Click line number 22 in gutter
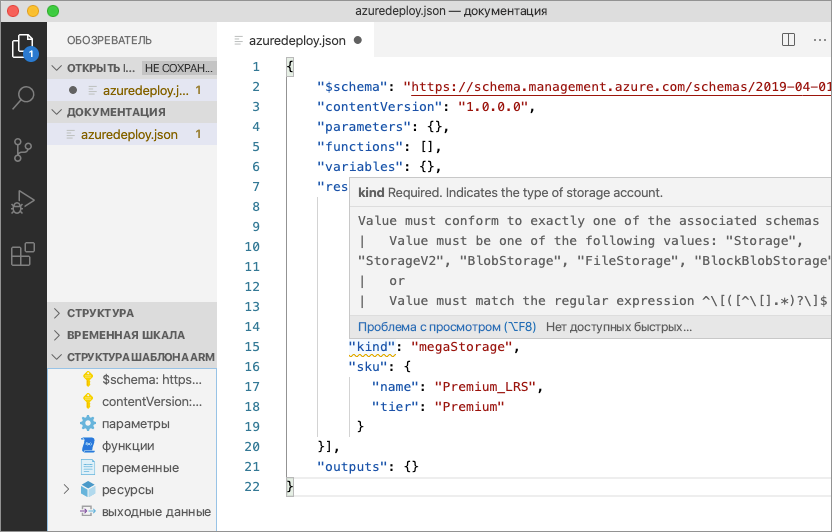This screenshot has height=532, width=832. (x=252, y=486)
